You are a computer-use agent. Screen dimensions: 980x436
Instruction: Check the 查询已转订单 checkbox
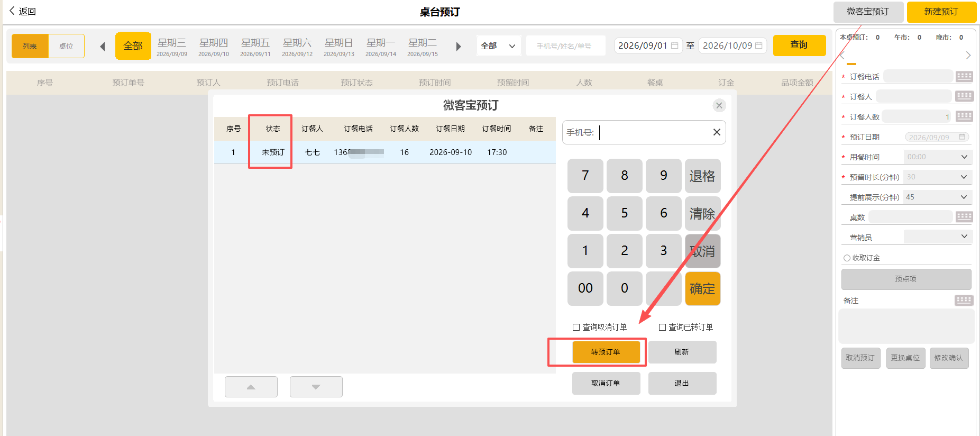(x=662, y=328)
